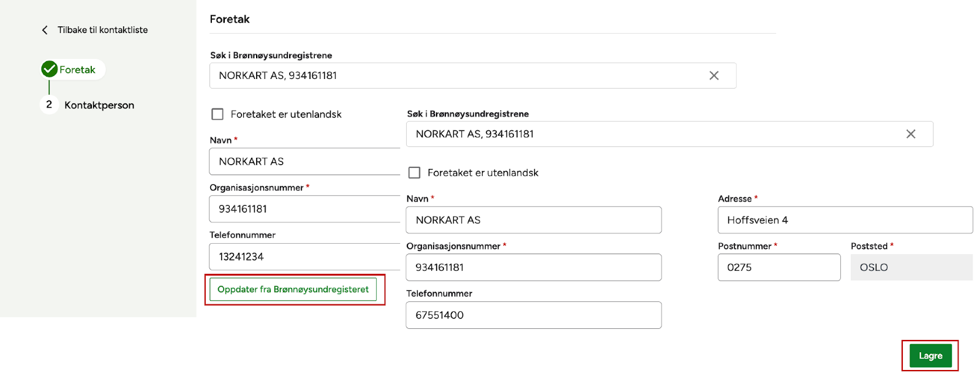Click the step number 2 circle
The width and height of the screenshot is (980, 392).
(49, 105)
